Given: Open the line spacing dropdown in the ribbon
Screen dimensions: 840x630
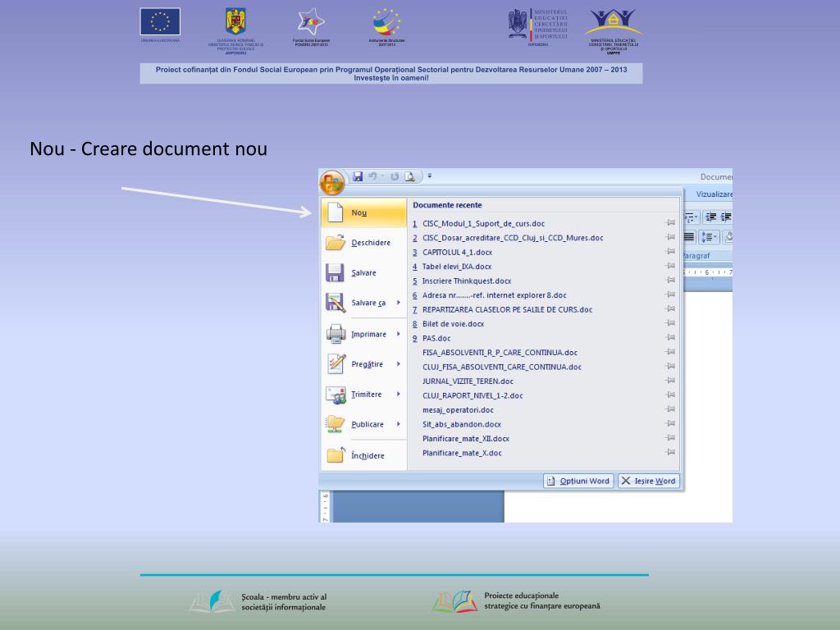Looking at the screenshot, I should click(x=709, y=237).
